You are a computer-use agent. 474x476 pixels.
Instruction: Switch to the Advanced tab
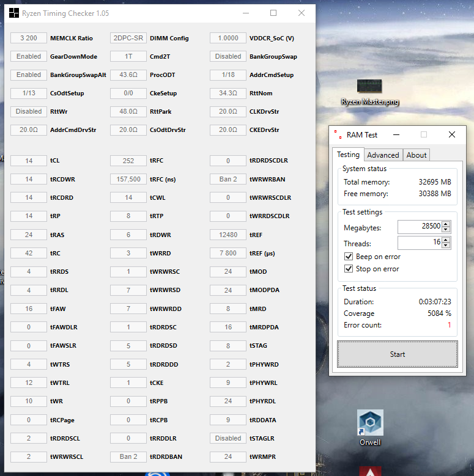tap(383, 155)
